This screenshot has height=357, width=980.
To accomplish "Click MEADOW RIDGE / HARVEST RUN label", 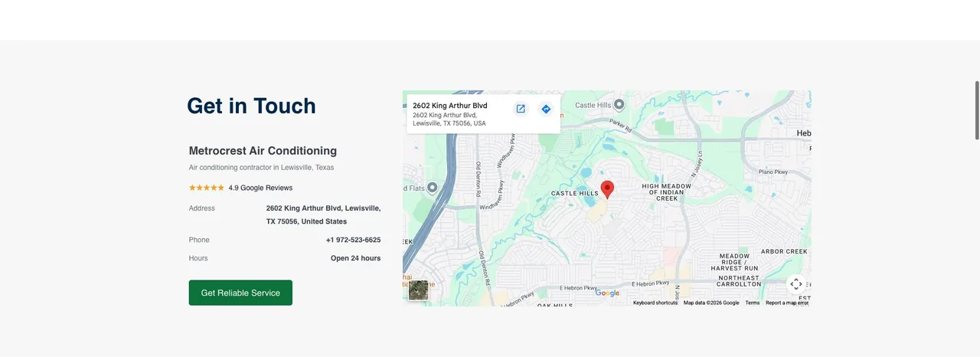I will [x=734, y=262].
